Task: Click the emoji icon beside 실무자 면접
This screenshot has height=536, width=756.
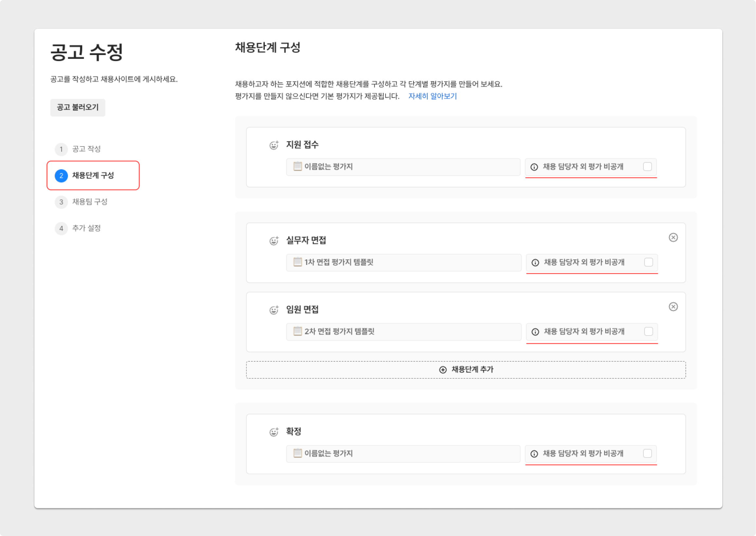Action: pyautogui.click(x=274, y=241)
